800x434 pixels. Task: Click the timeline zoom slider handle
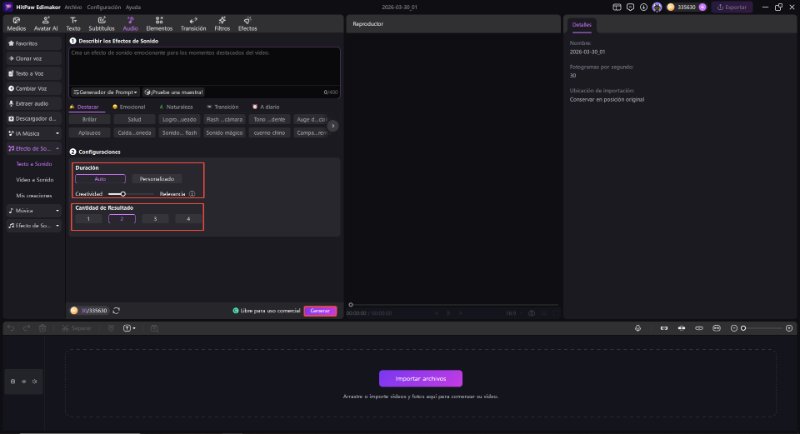pyautogui.click(x=743, y=328)
